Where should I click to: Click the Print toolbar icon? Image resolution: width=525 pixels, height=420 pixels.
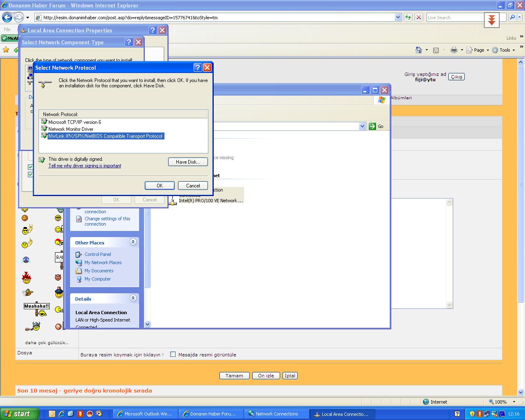[454, 50]
